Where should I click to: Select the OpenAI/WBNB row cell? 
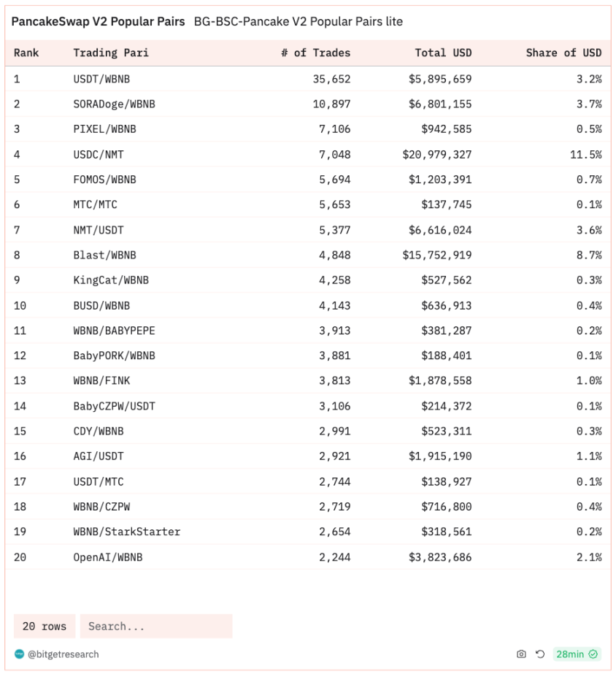(108, 557)
